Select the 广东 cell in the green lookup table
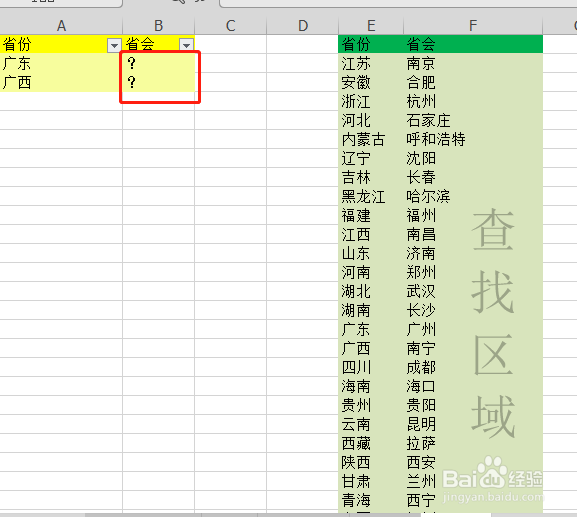This screenshot has width=577, height=517. point(371,330)
